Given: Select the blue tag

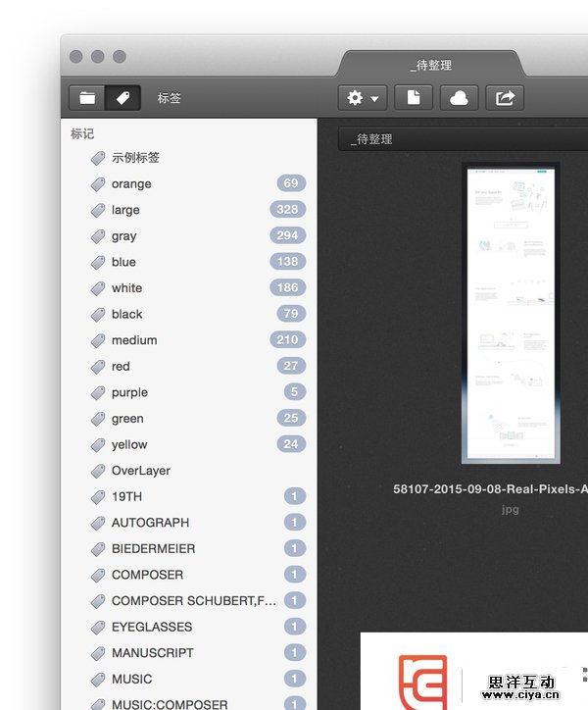Looking at the screenshot, I should point(189,262).
